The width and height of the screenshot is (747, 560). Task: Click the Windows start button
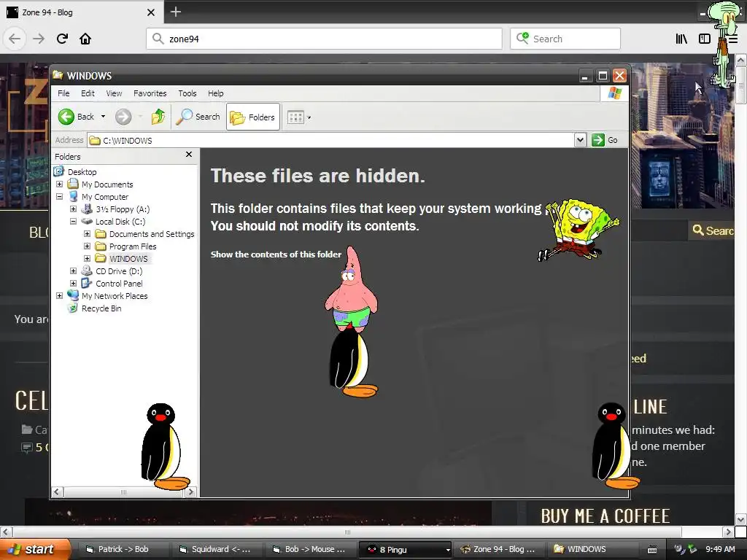coord(35,549)
